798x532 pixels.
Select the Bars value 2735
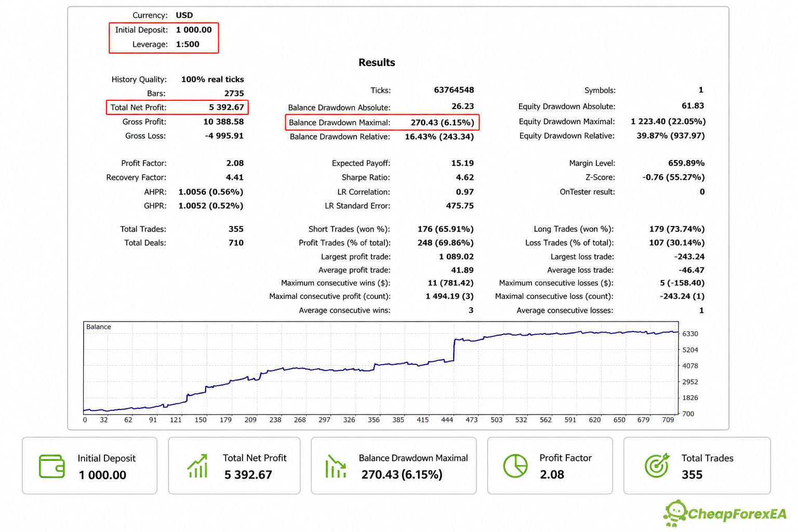tap(234, 94)
